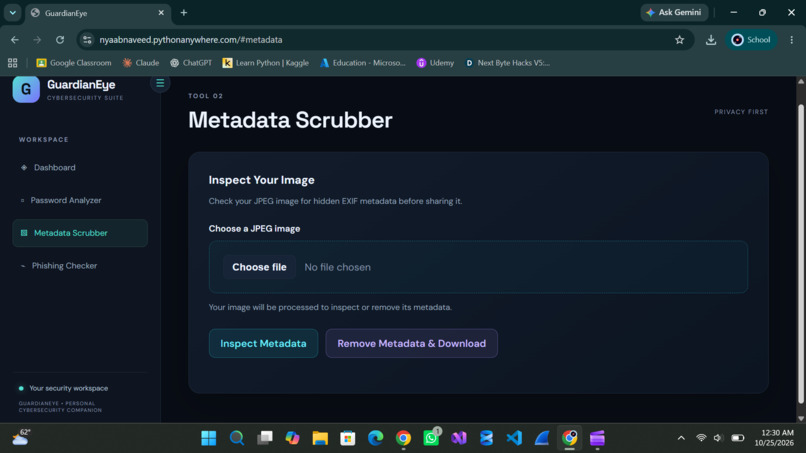This screenshot has width=806, height=453.
Task: Click the browser forward arrow
Action: click(37, 40)
